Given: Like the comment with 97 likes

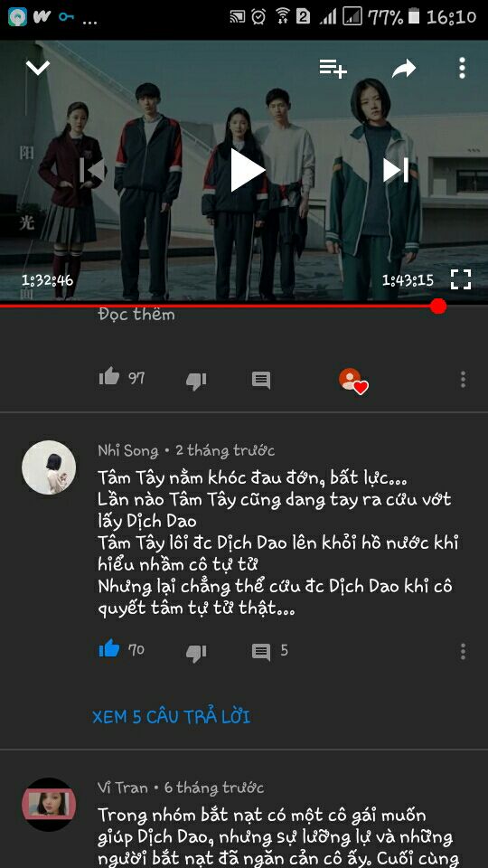Looking at the screenshot, I should coord(109,378).
